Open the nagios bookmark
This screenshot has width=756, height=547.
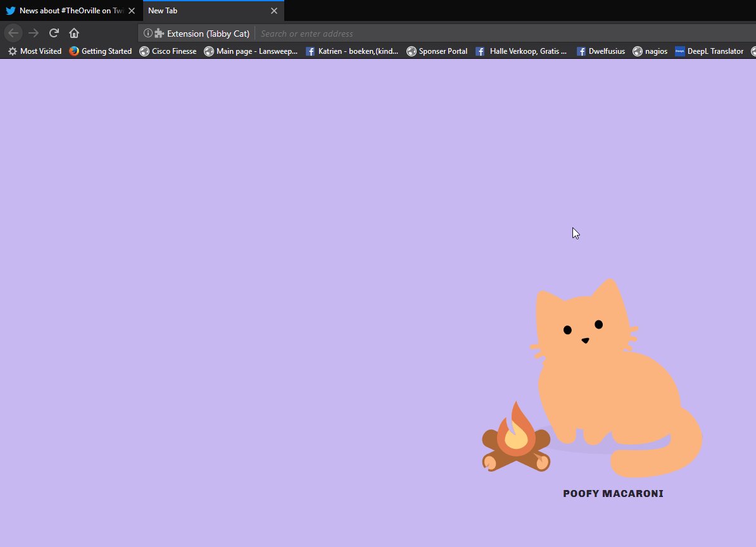coord(650,51)
